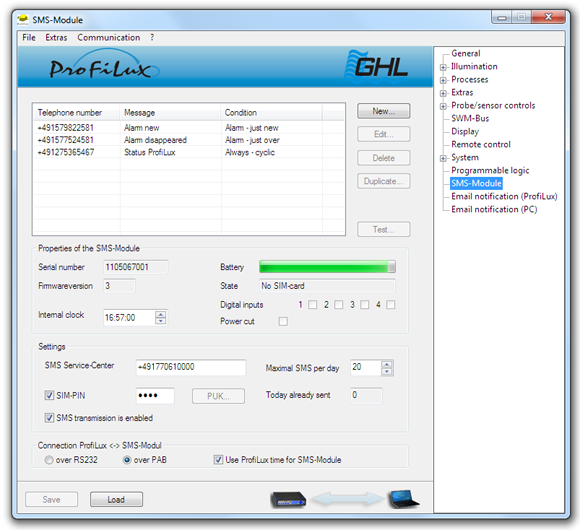This screenshot has height=530, width=580.
Task: Expand the System tree node
Action: (x=443, y=158)
